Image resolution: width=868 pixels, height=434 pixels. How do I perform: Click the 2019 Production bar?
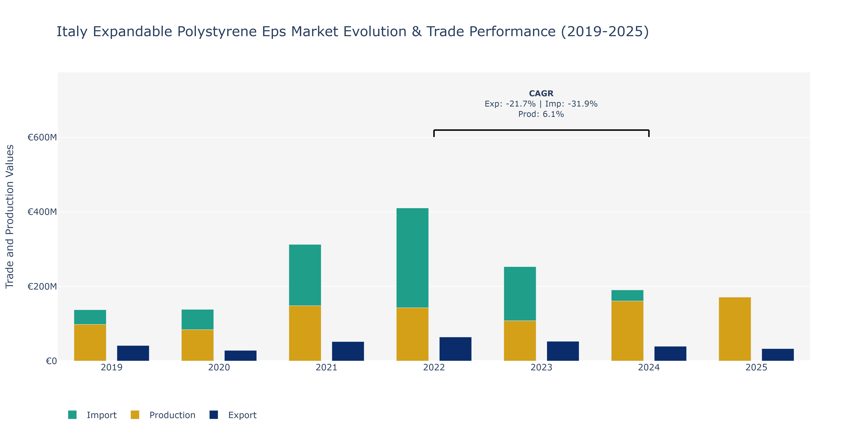pos(90,343)
